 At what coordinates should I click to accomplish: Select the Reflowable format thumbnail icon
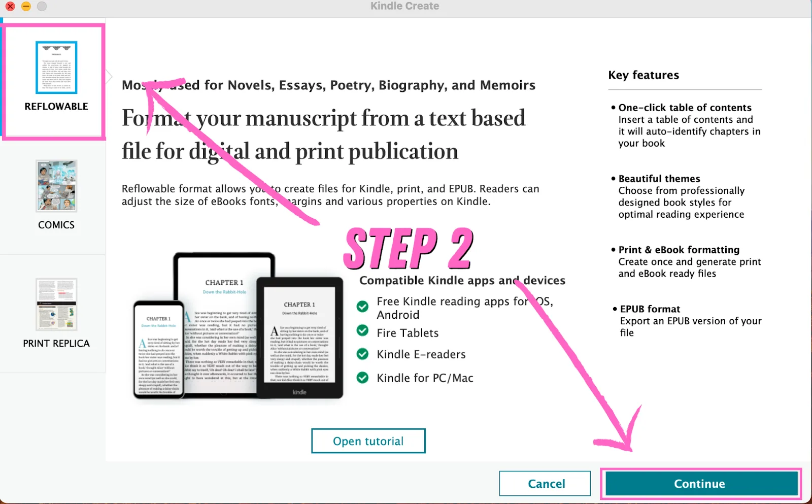pos(56,68)
